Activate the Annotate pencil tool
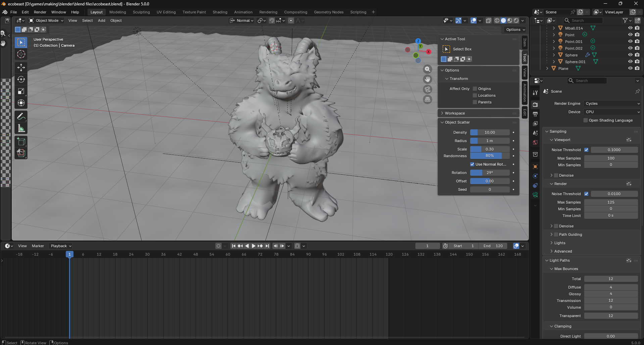Image resolution: width=644 pixels, height=345 pixels. [21, 117]
